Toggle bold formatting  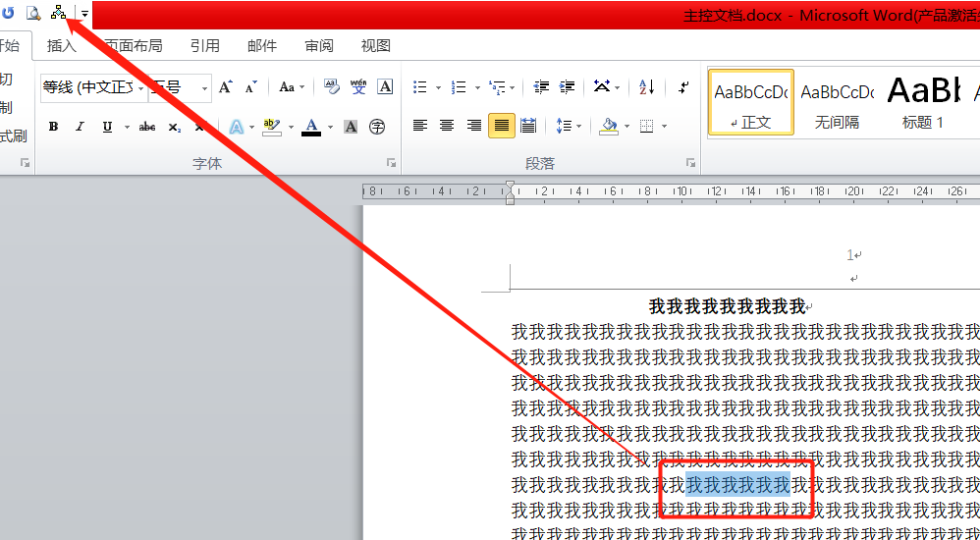53,127
